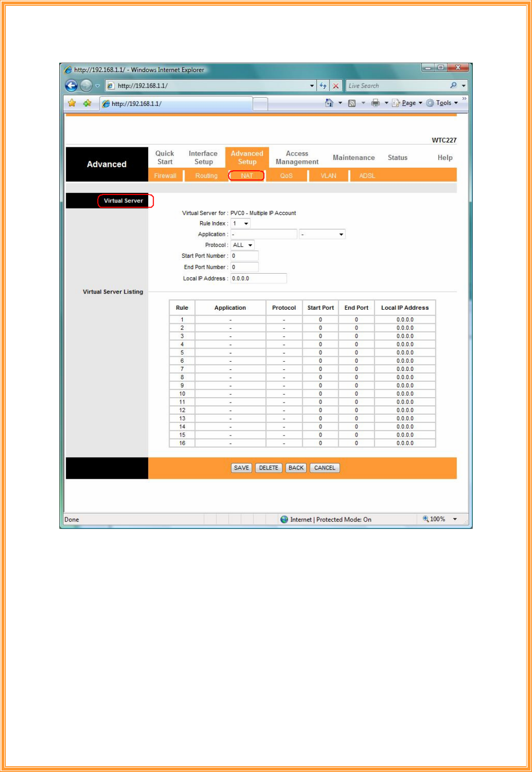Expand the address bar history dropdown
The image size is (532, 772).
311,86
